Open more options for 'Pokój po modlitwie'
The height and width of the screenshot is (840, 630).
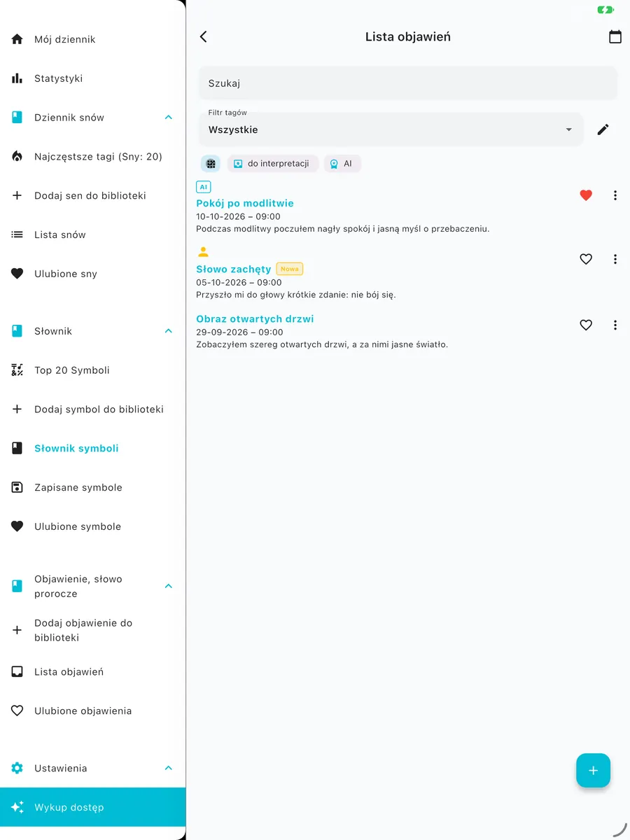(x=615, y=195)
